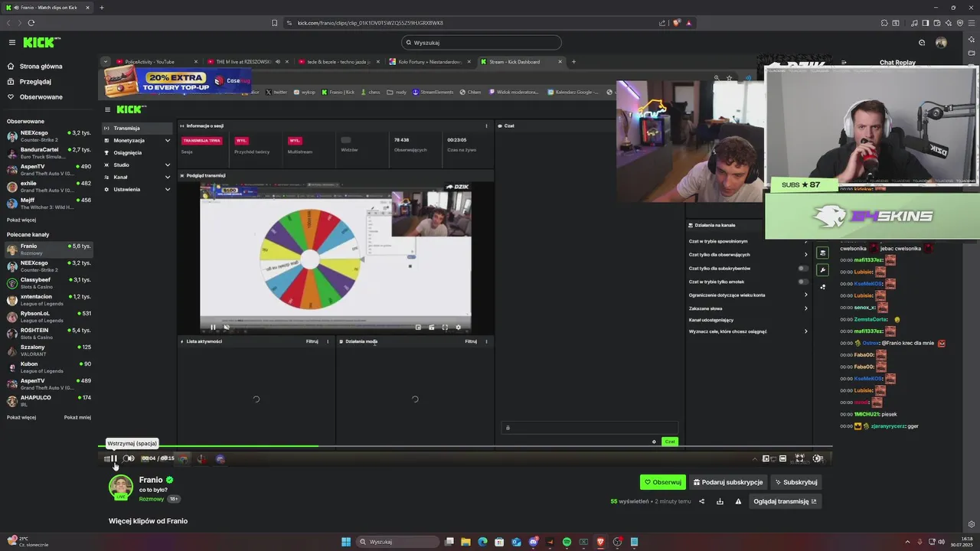This screenshot has width=980, height=551.
Task: Expand Studio chevron in streamed dashboard sidebar
Action: [x=168, y=165]
